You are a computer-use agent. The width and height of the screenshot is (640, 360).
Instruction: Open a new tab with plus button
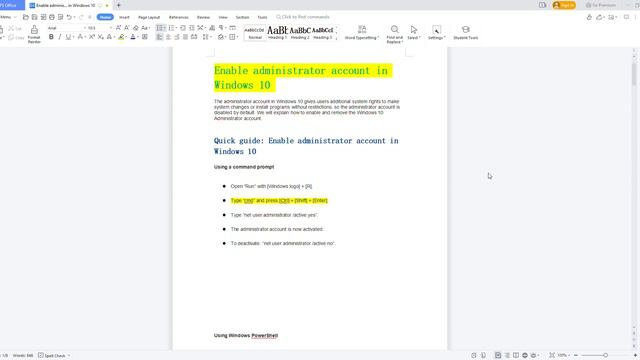tap(119, 5)
